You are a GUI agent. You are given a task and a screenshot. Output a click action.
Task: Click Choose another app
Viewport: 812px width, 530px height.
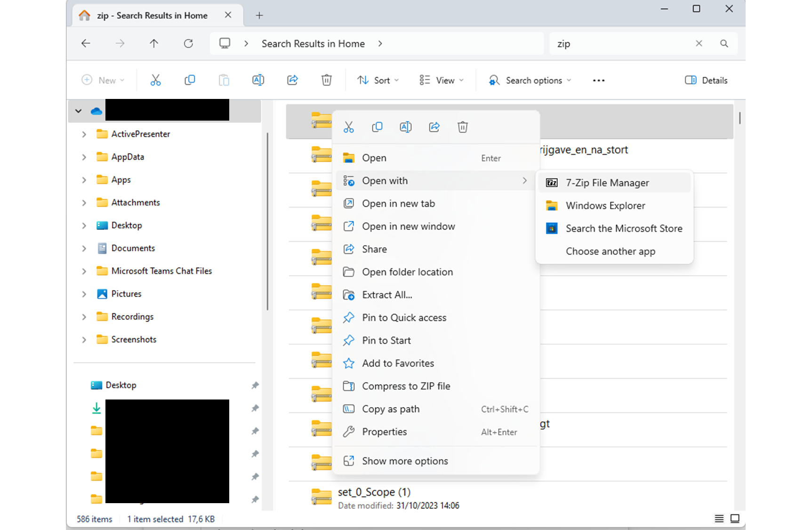pyautogui.click(x=610, y=252)
